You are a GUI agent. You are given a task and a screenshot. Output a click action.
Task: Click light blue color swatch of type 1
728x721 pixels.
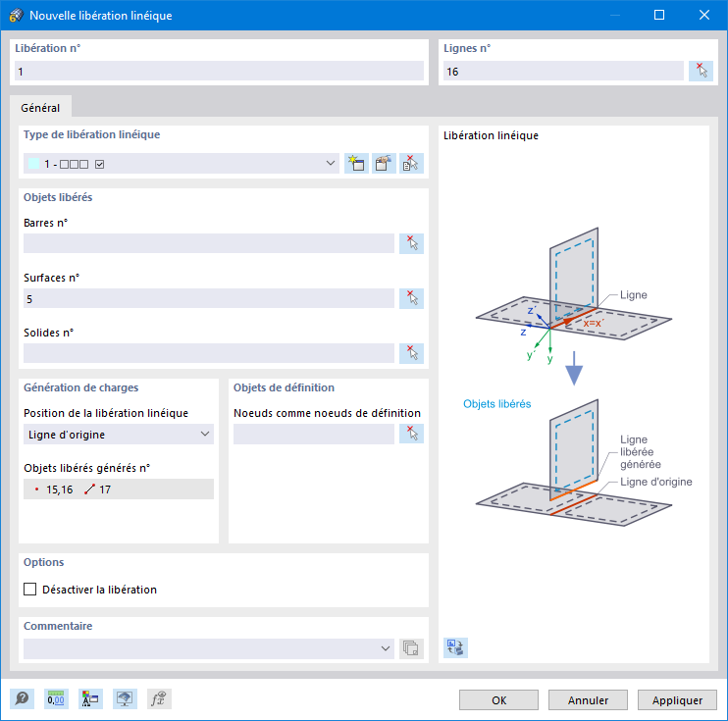pyautogui.click(x=34, y=164)
